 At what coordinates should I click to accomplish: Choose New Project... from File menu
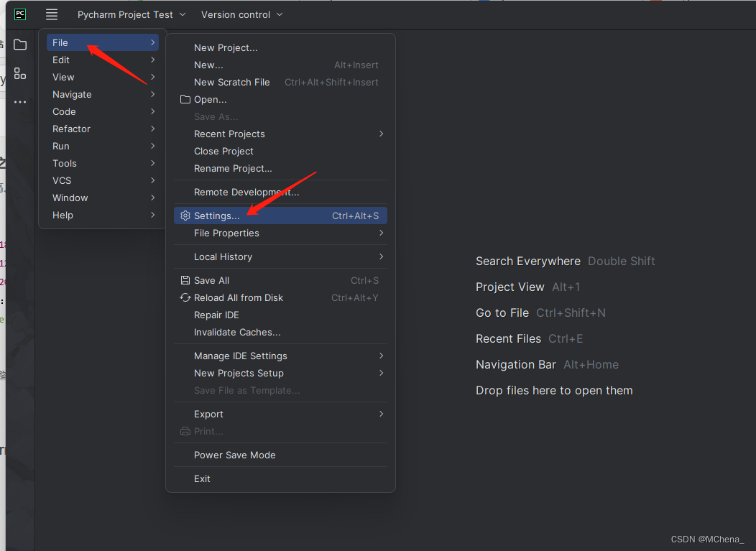pyautogui.click(x=280, y=47)
